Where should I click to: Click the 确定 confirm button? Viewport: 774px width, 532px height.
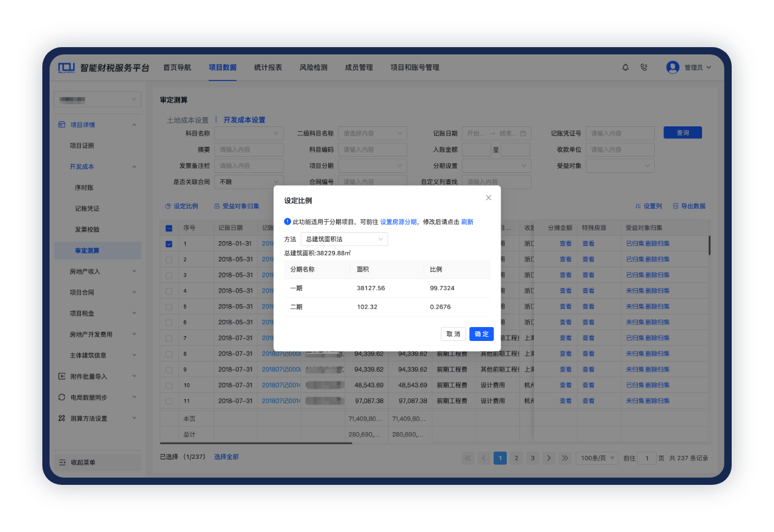click(481, 334)
